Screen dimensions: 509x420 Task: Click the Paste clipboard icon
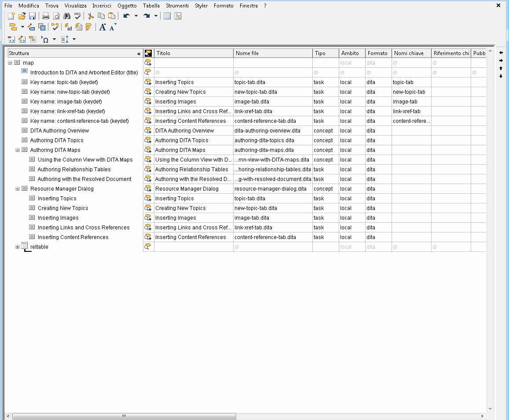coord(112,16)
